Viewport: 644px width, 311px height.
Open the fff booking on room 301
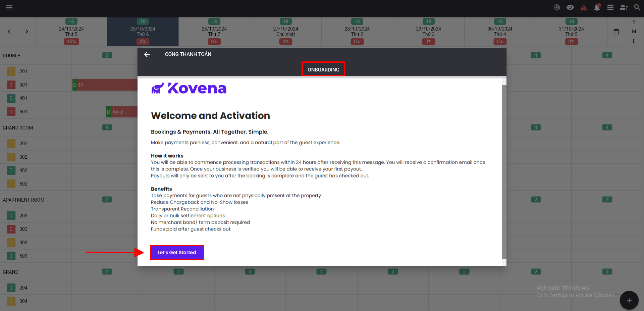pos(105,85)
